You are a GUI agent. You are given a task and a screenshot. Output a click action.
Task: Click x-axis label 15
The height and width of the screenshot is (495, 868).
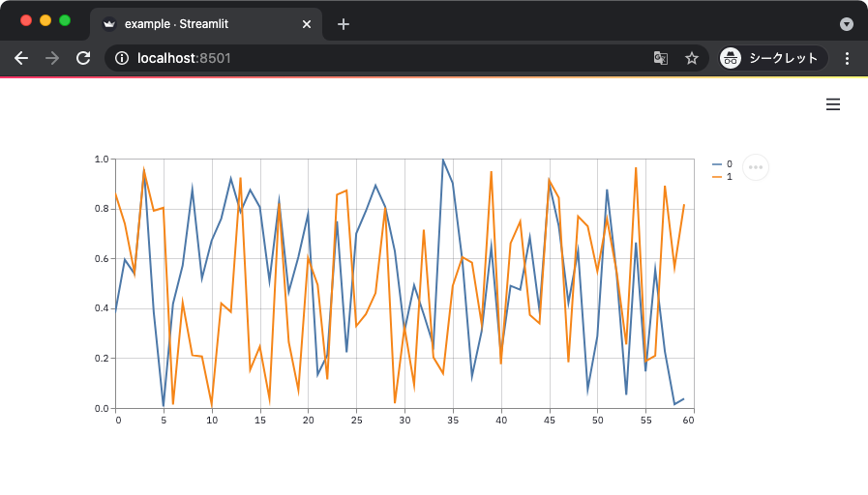tap(260, 421)
